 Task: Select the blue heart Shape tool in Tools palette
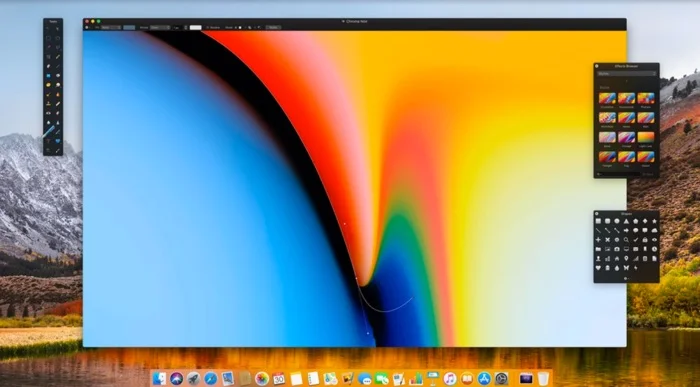pyautogui.click(x=58, y=141)
